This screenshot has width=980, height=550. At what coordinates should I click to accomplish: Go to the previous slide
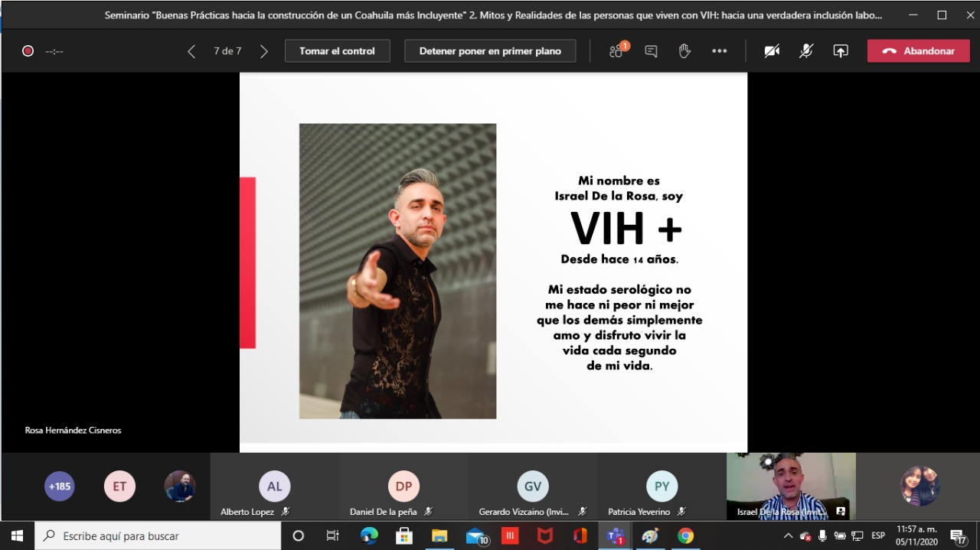tap(191, 51)
